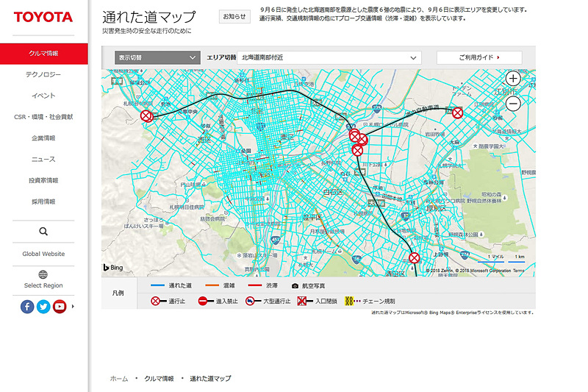Go to ホーム in the breadcrumb

point(119,379)
